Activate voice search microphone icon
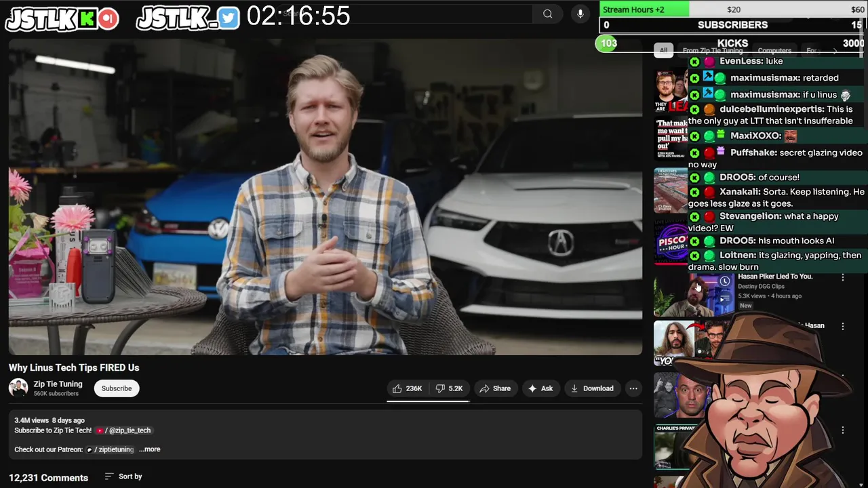Viewport: 868px width, 488px height. click(580, 14)
